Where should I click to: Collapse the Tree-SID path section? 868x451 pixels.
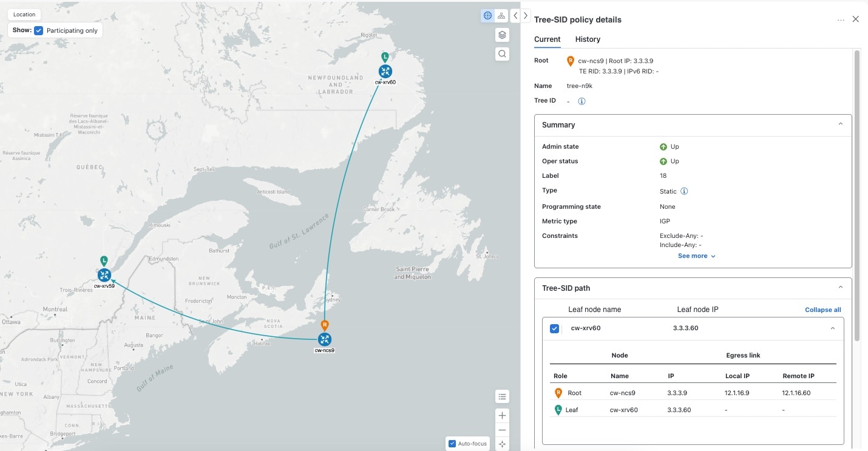coord(841,288)
